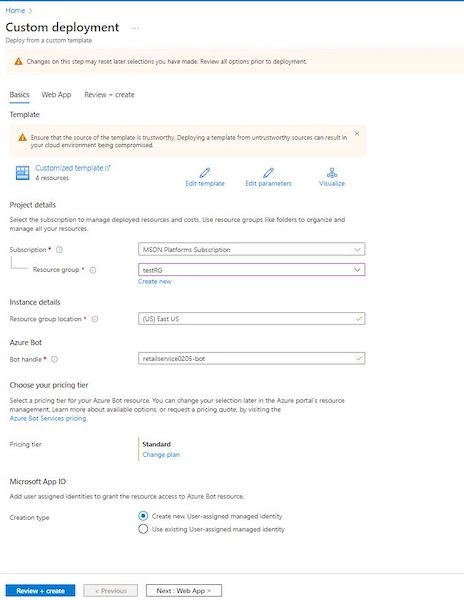Click the Change plan link

(x=161, y=455)
